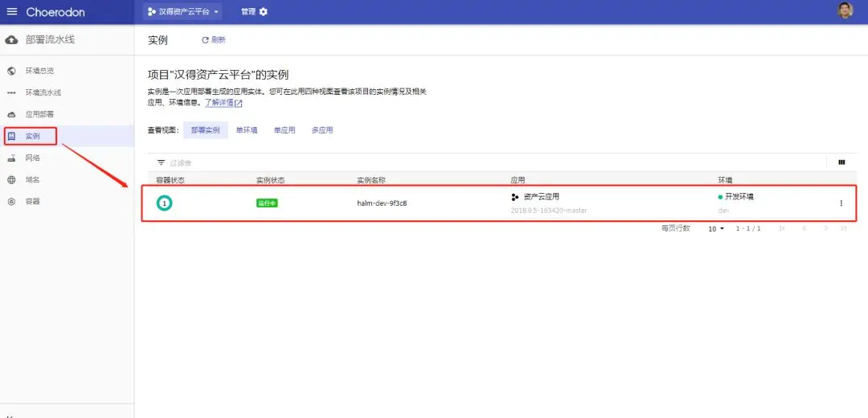Click the 容器状态 column header
The width and height of the screenshot is (868, 418).
(170, 181)
